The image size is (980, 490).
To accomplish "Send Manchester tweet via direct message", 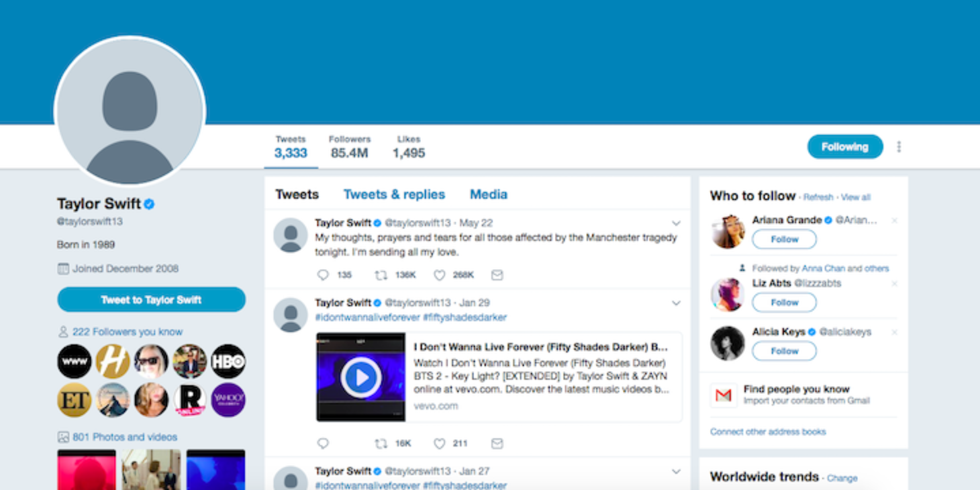I will [x=497, y=275].
